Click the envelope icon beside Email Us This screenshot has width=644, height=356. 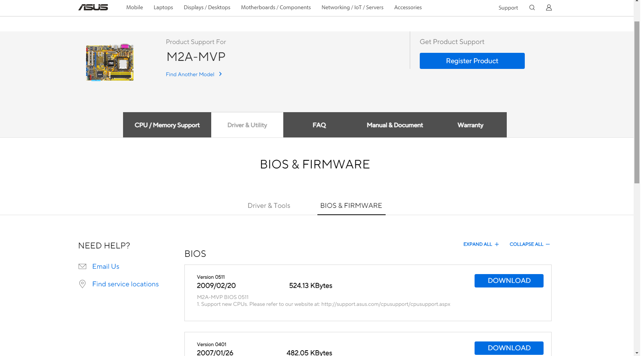pyautogui.click(x=82, y=266)
